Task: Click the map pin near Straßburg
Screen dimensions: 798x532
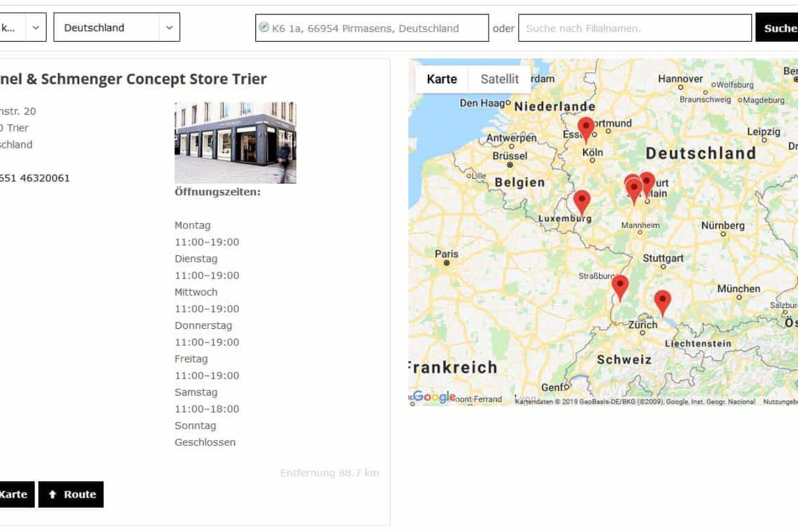Action: [620, 287]
